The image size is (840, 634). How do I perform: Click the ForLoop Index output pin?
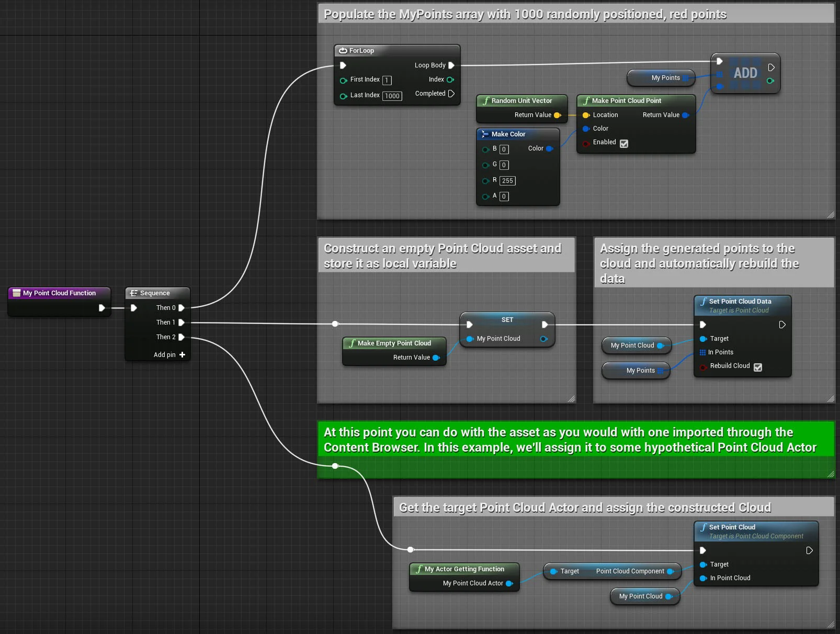click(450, 79)
